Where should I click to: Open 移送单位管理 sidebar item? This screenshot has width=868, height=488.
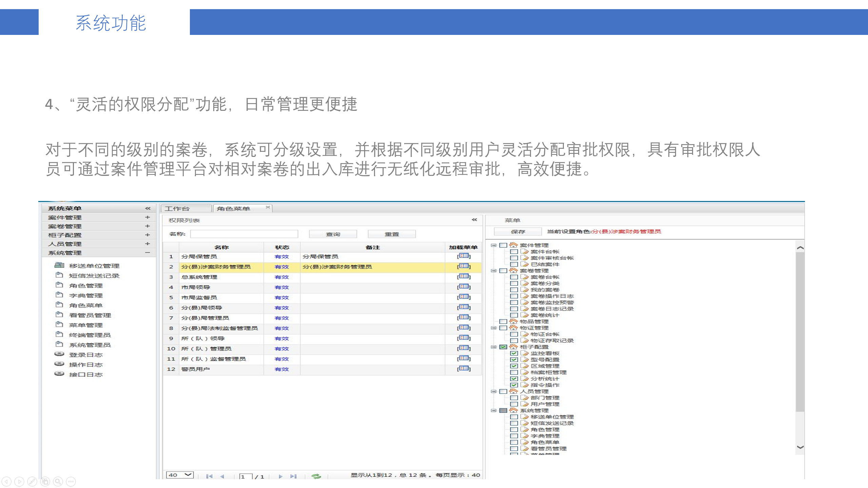point(94,266)
